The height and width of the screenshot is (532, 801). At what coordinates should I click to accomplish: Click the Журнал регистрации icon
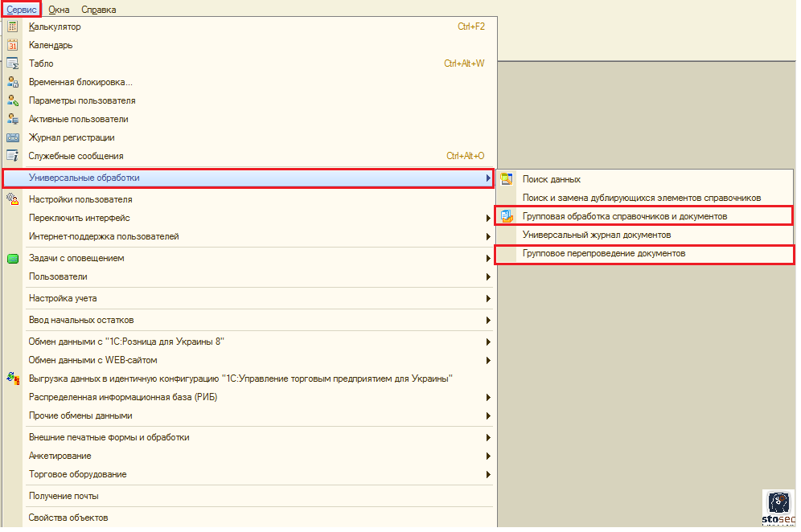12,137
